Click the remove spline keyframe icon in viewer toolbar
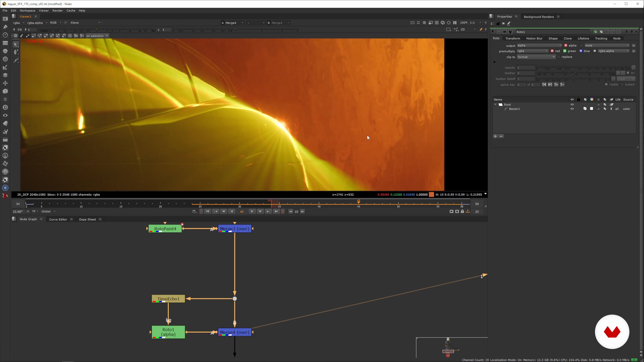 click(82, 36)
